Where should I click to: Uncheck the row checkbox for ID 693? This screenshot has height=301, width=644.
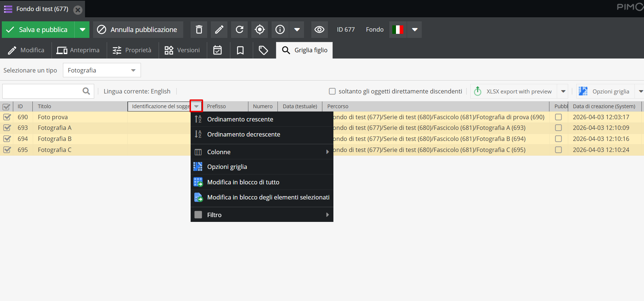click(x=7, y=128)
